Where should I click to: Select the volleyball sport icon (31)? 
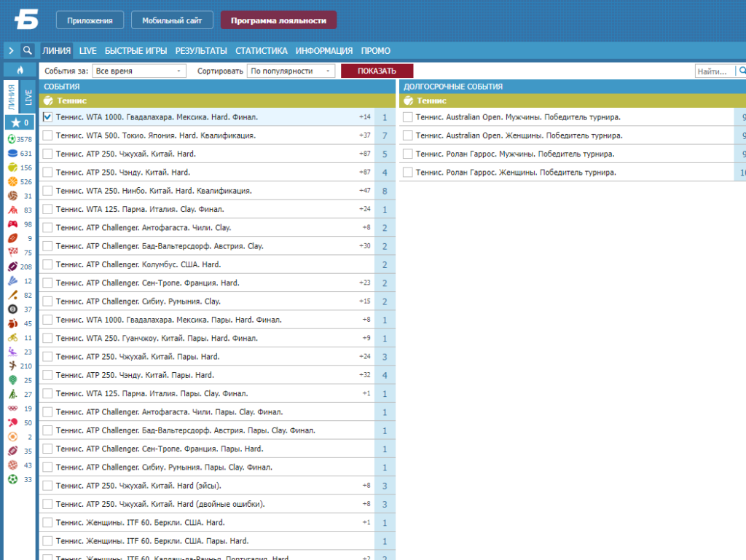point(12,196)
